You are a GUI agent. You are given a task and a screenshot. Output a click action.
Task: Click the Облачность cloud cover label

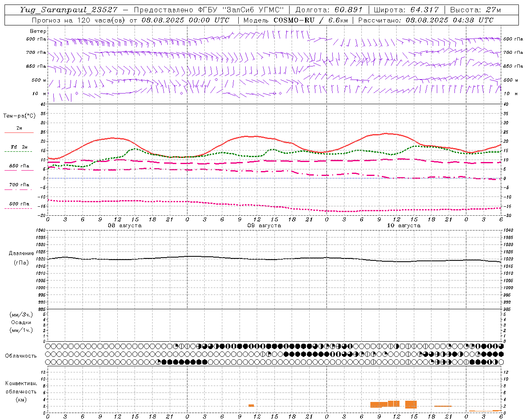click(21, 356)
